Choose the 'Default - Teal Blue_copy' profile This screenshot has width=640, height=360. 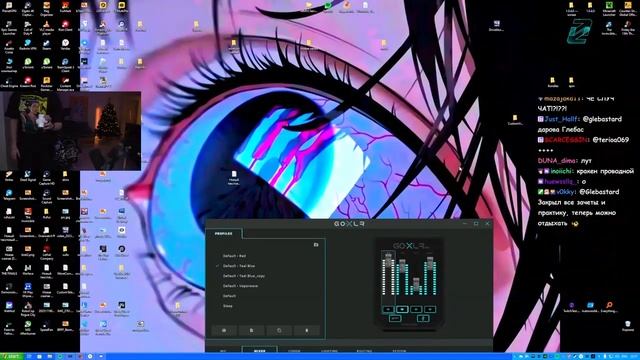[244, 276]
